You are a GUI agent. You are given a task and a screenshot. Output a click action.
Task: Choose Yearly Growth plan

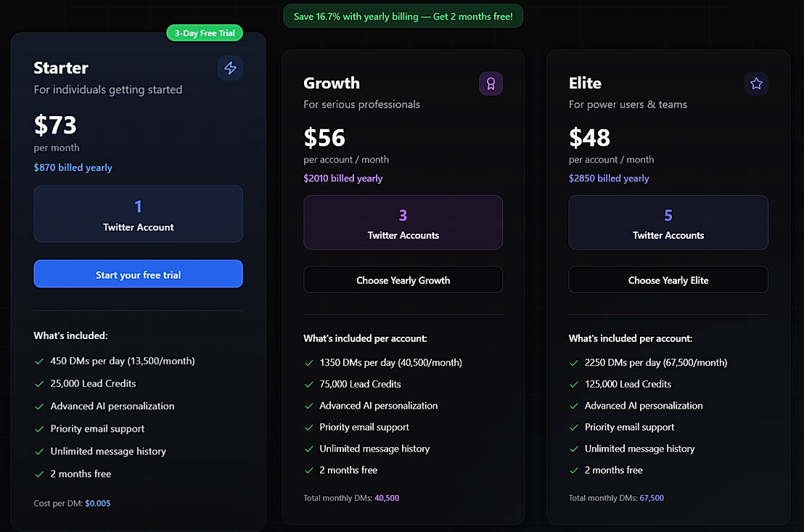click(x=403, y=280)
